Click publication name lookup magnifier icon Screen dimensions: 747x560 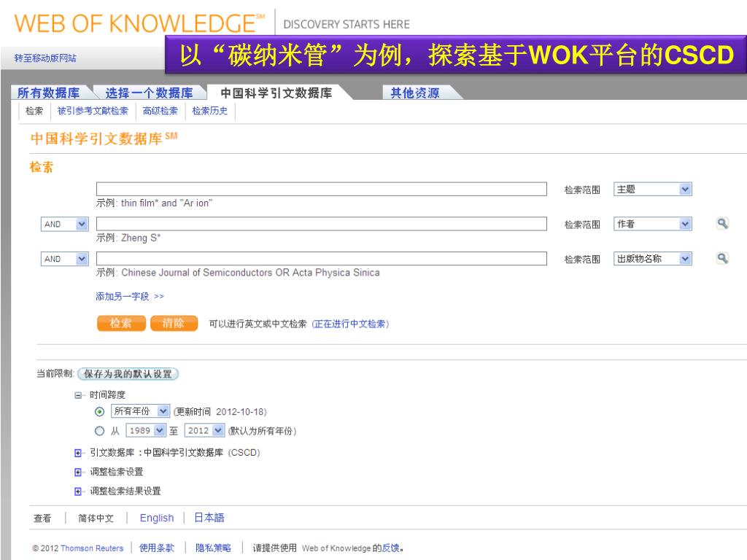[722, 258]
